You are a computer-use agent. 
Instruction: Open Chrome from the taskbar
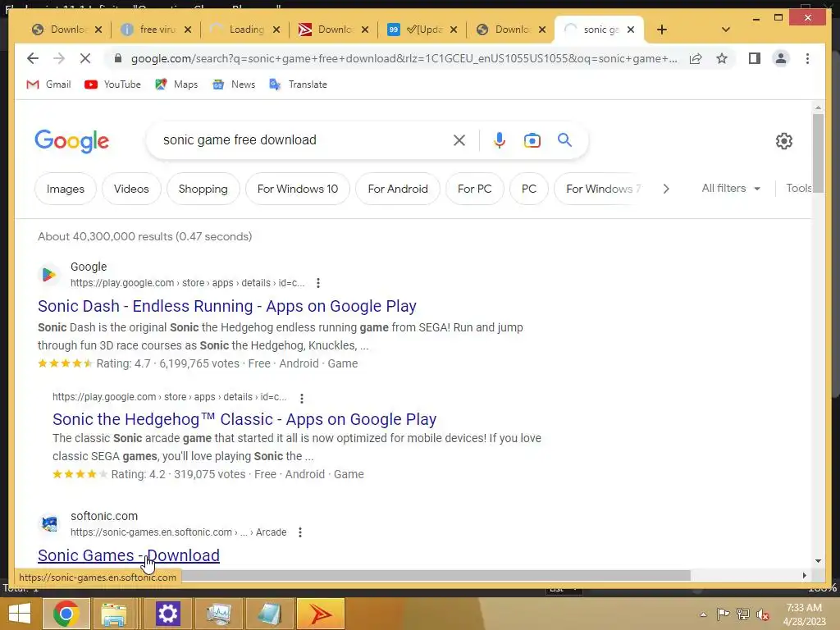click(66, 614)
